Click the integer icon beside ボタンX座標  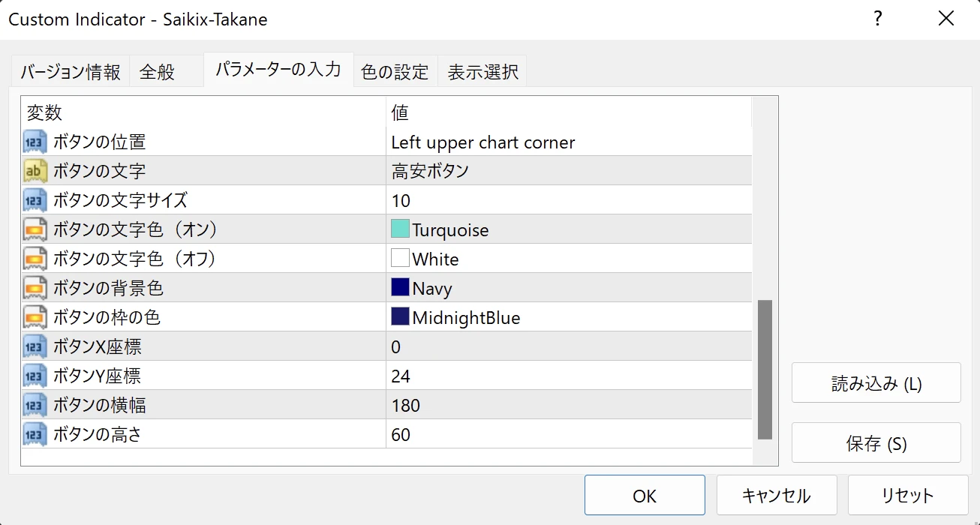coord(35,346)
